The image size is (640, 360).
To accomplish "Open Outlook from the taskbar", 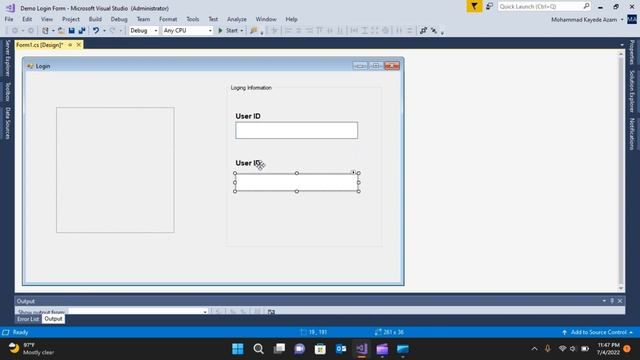I will (x=341, y=349).
